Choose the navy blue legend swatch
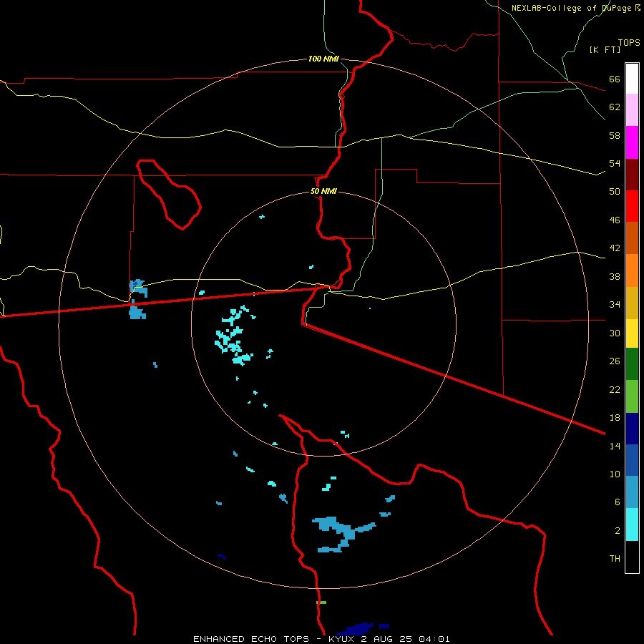The image size is (644, 644). click(632, 429)
